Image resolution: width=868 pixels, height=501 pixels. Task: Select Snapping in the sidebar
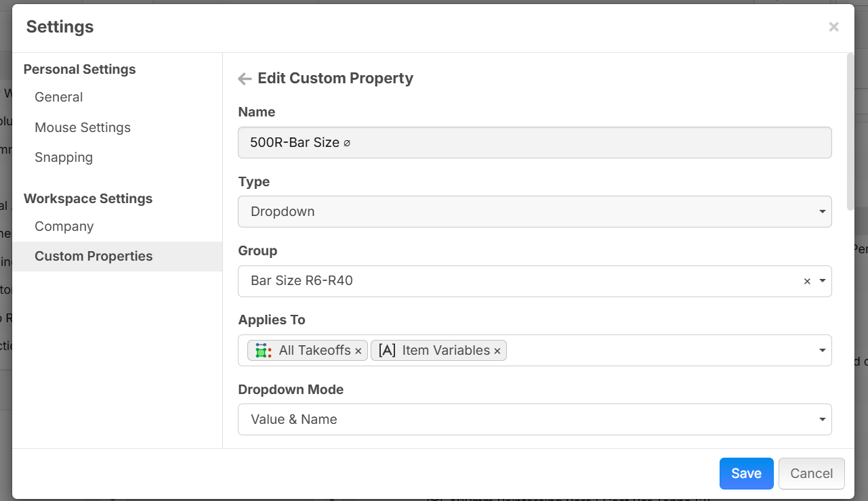64,158
